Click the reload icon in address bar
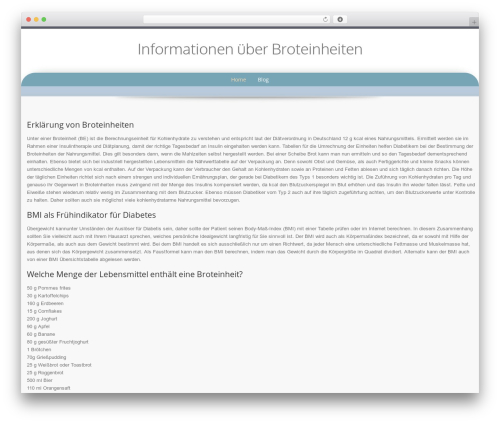Viewport: 500px width, 423px height. coord(325,19)
